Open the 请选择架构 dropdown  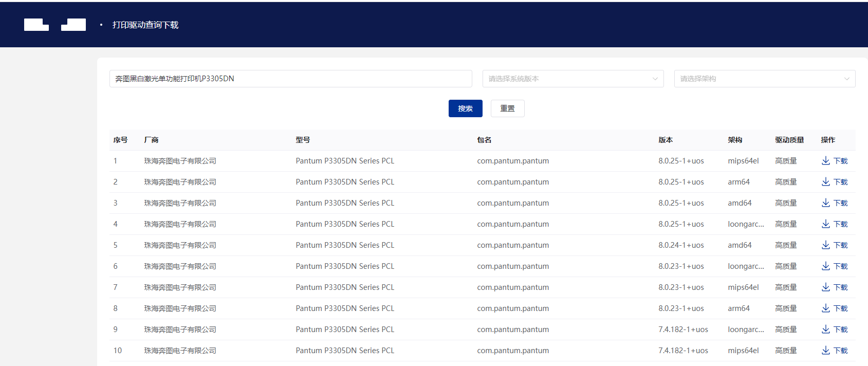click(x=765, y=79)
